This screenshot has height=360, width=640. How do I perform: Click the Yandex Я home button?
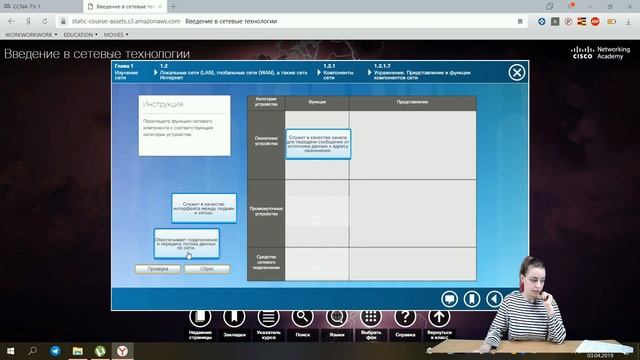tap(28, 21)
